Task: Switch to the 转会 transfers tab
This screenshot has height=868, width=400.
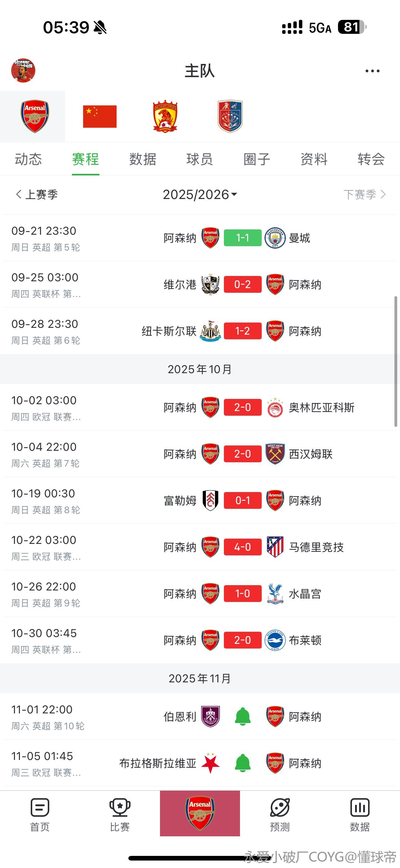Action: (x=371, y=159)
